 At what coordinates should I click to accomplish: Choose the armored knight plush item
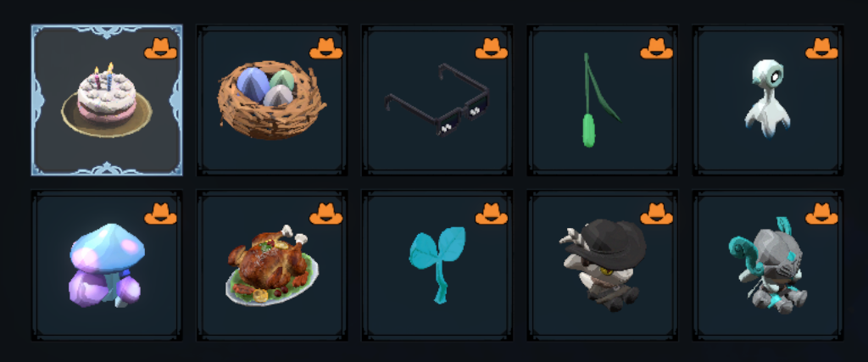click(x=768, y=265)
